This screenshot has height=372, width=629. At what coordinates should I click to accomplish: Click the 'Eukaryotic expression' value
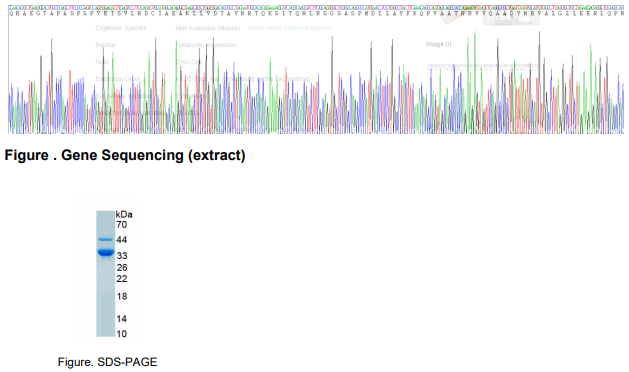coord(206,45)
